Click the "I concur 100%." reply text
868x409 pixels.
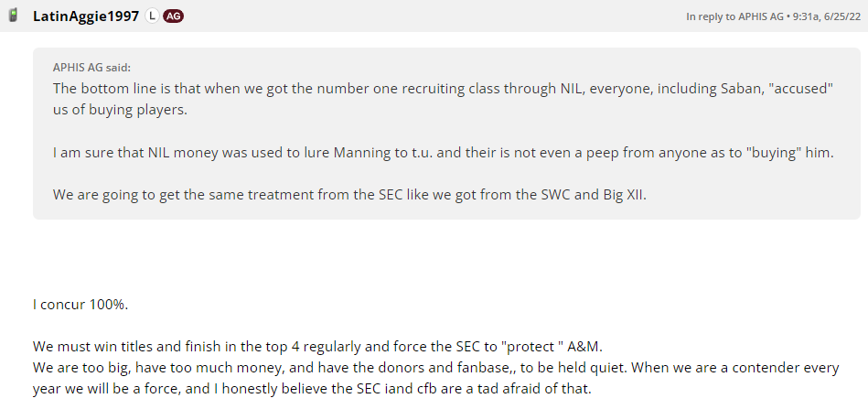(75, 303)
